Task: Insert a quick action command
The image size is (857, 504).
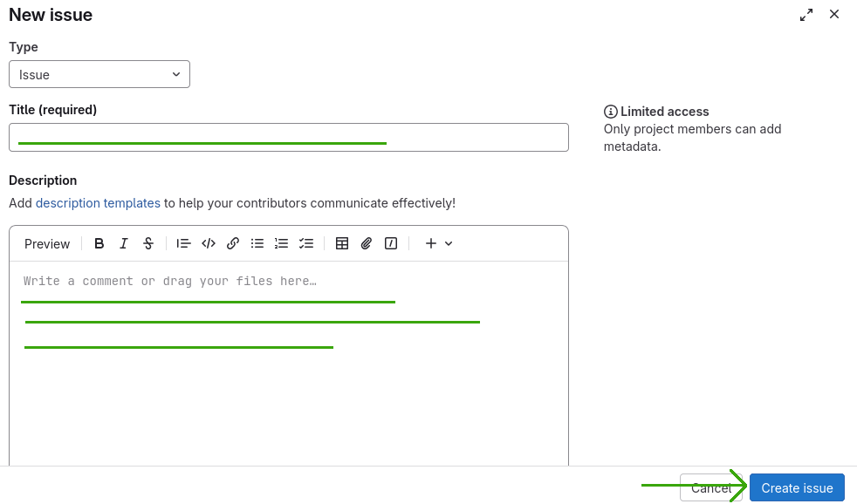Action: click(x=391, y=244)
